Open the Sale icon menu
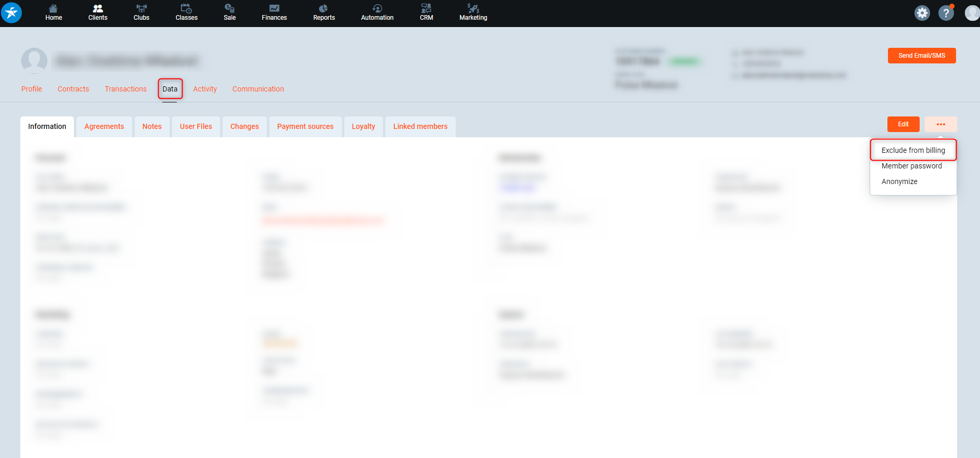This screenshot has height=458, width=980. pos(229,9)
